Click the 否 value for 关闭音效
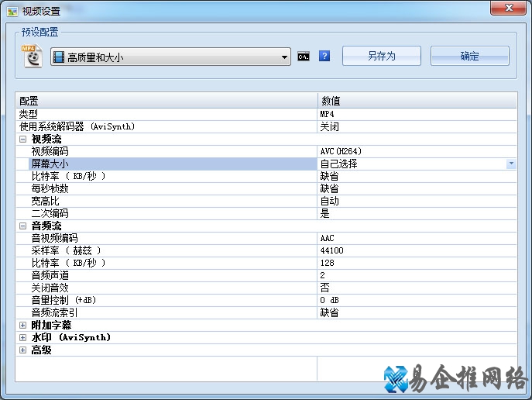This screenshot has width=532, height=400. pyautogui.click(x=417, y=288)
